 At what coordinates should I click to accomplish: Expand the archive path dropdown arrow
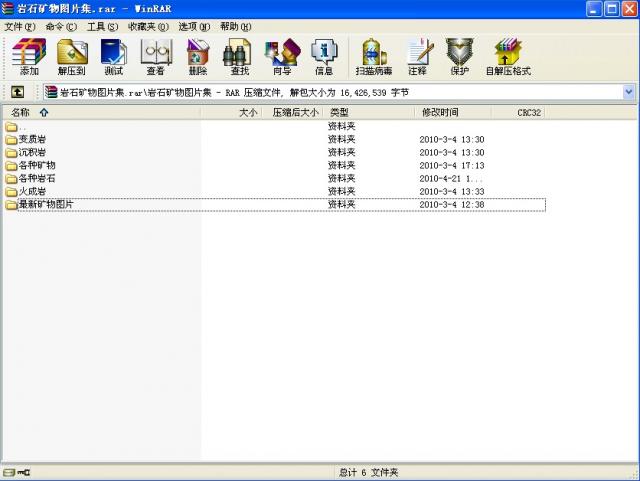tap(629, 92)
